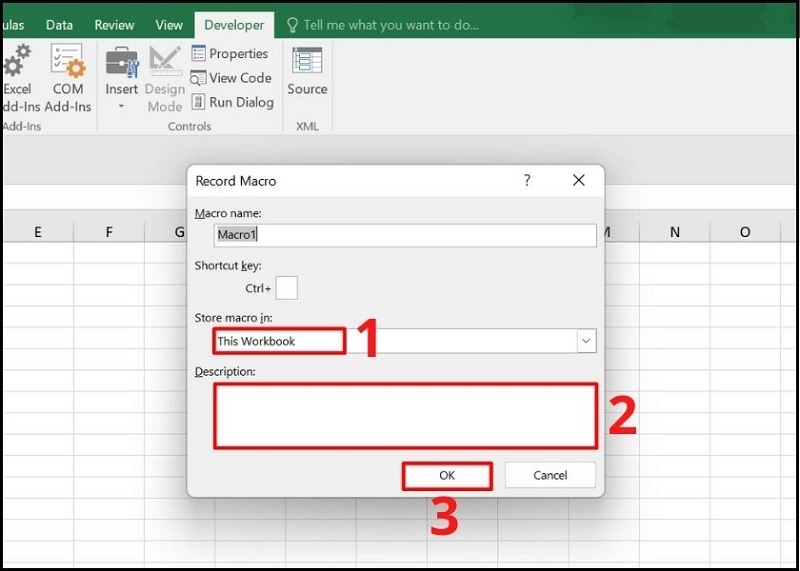Click the Ctrl+ shortcut key box
The height and width of the screenshot is (571, 800).
pos(286,288)
